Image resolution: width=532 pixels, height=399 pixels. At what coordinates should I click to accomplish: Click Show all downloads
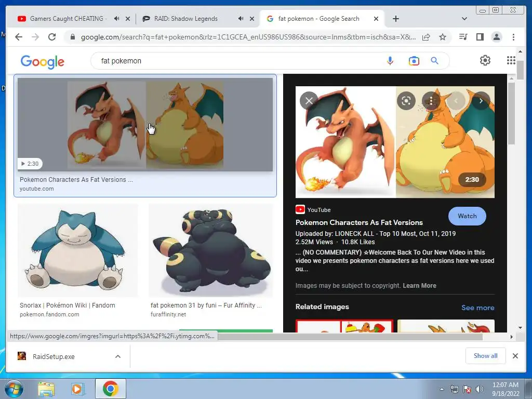pos(486,355)
